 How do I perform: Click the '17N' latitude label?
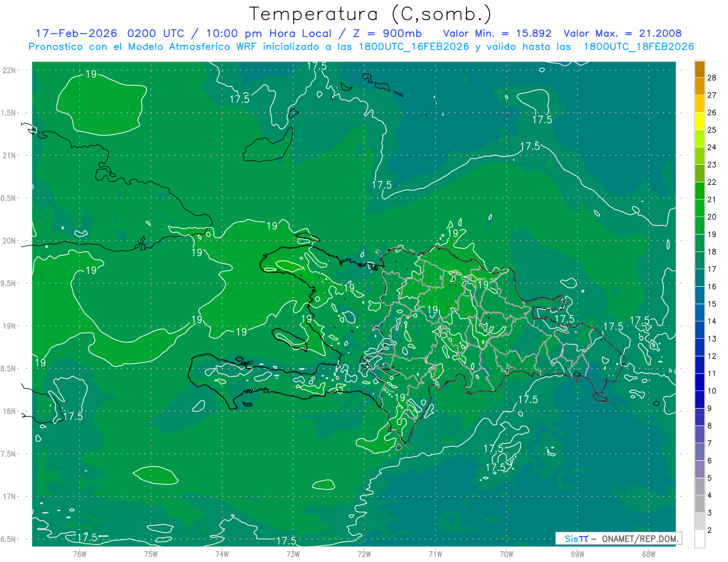click(x=10, y=497)
